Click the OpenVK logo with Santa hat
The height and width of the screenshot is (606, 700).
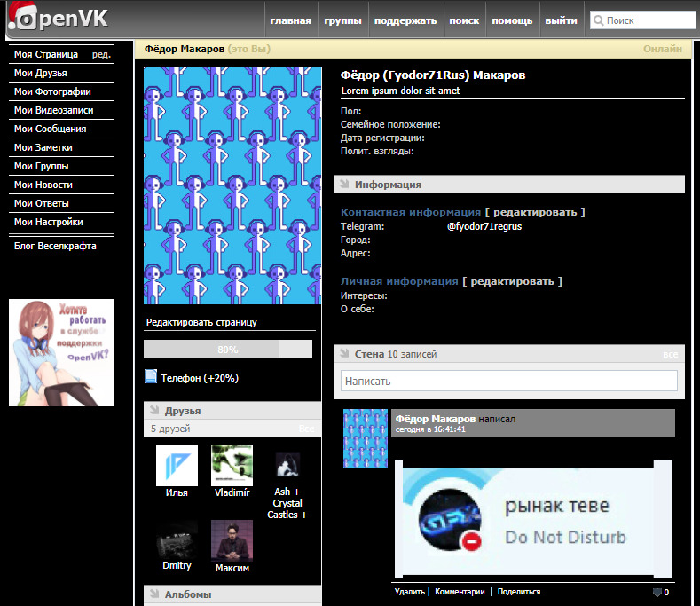tap(58, 17)
